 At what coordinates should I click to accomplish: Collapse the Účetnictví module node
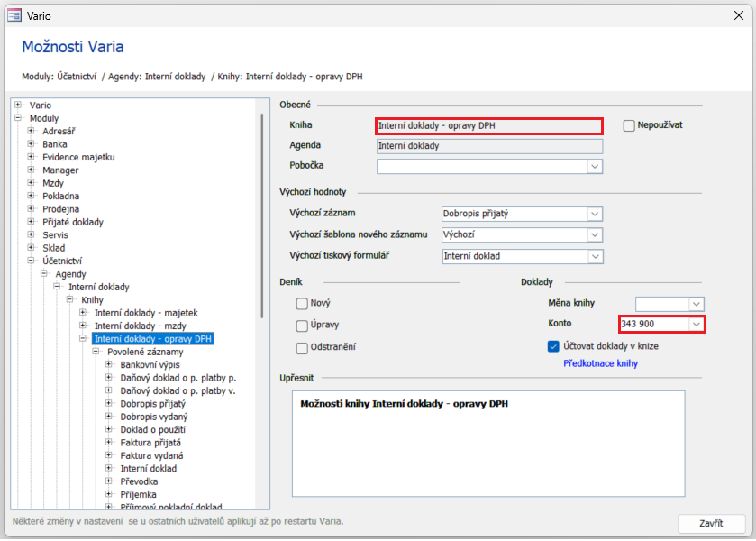tap(31, 261)
